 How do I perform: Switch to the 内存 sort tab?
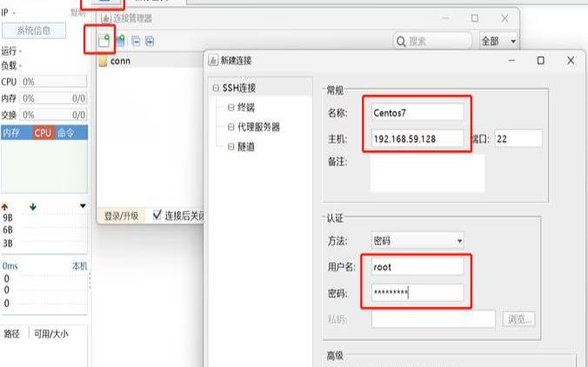point(17,133)
